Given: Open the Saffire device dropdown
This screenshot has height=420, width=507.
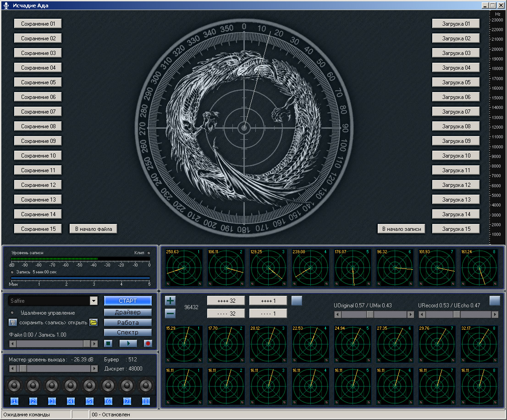Looking at the screenshot, I should point(94,301).
